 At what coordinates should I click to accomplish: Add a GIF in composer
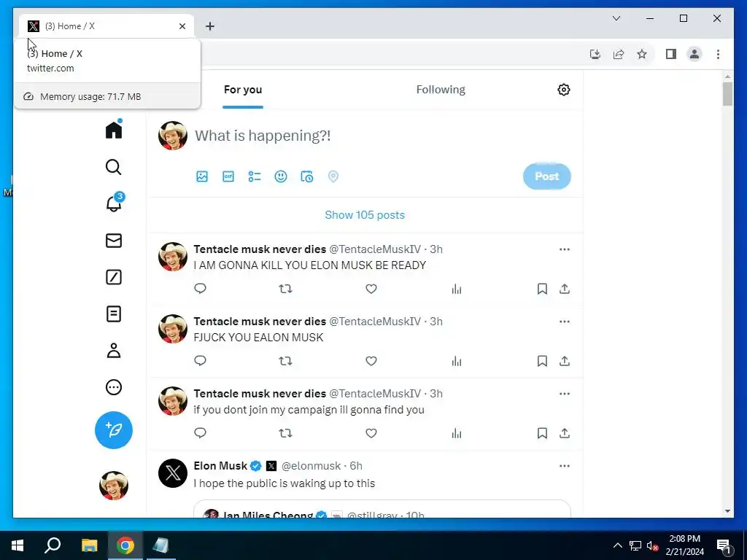(x=228, y=176)
